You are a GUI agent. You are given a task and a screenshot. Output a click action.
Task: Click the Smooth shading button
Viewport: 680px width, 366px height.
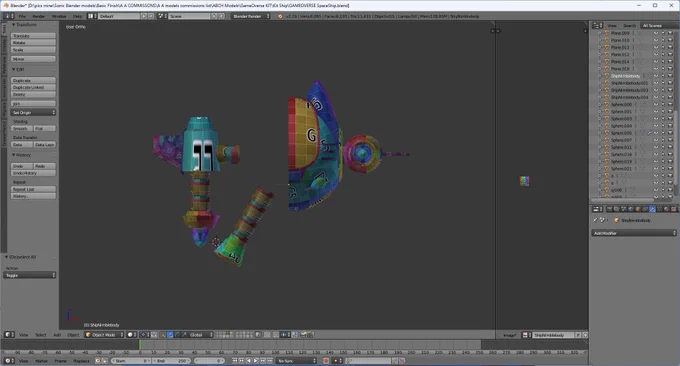point(22,128)
